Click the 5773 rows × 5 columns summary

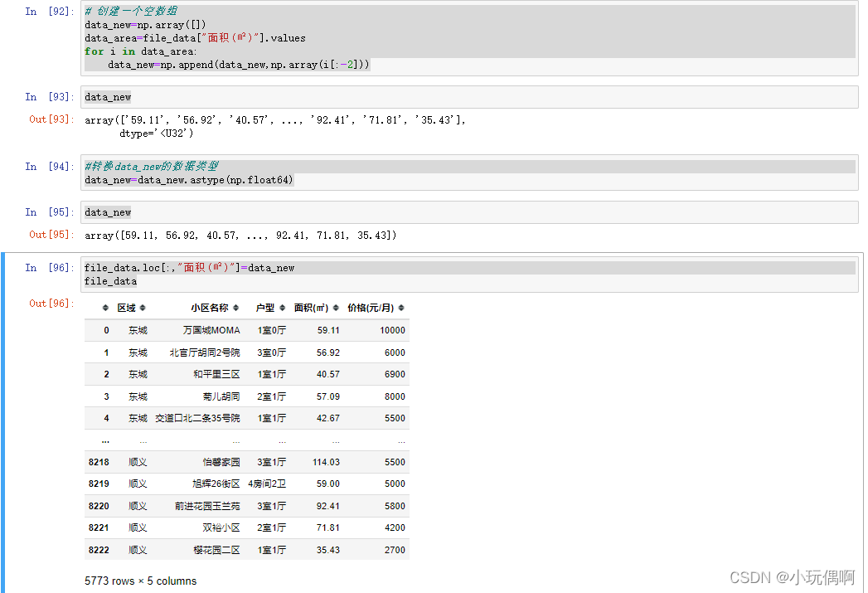[141, 581]
